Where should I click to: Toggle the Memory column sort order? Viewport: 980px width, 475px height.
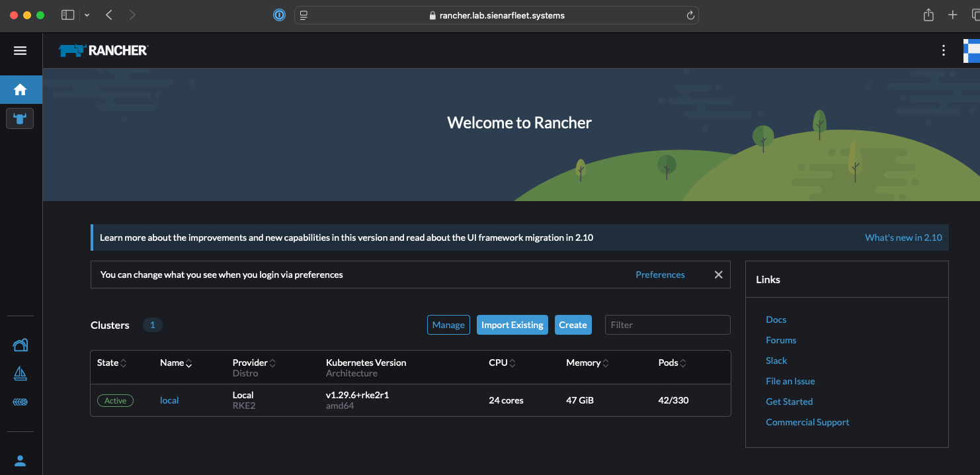pos(587,363)
